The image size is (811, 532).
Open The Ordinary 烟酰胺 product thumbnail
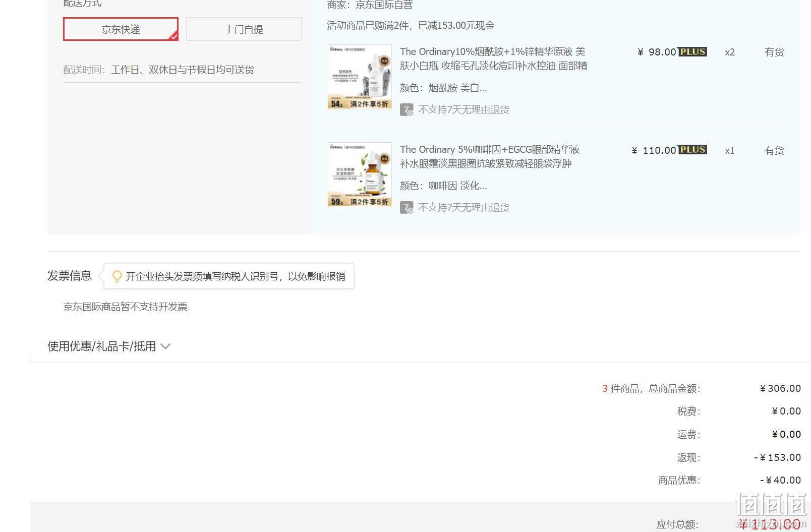359,77
